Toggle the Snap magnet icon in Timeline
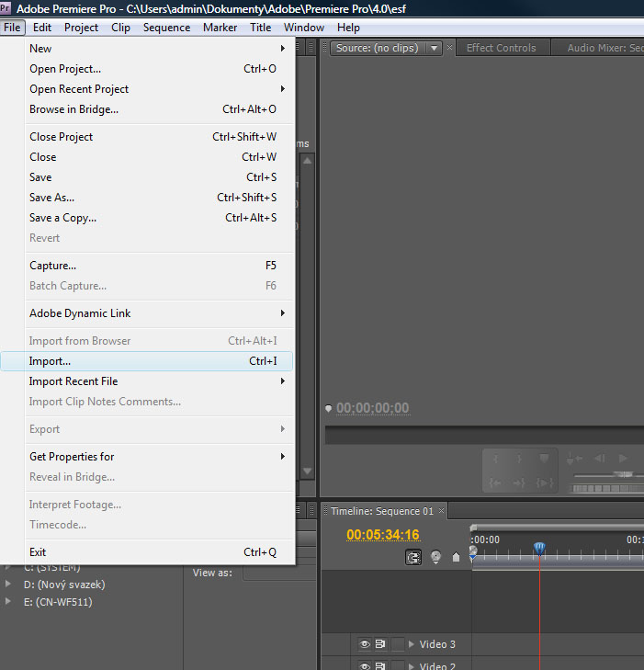 click(413, 557)
